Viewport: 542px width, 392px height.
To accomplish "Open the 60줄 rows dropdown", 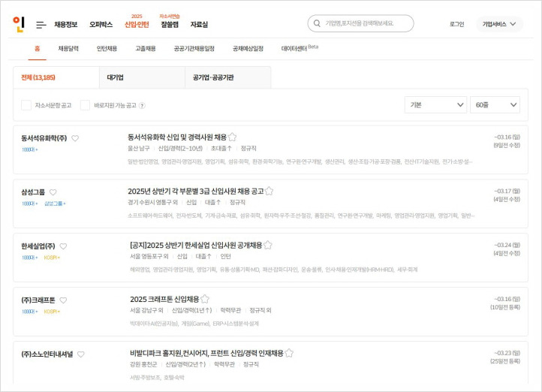I will (495, 104).
